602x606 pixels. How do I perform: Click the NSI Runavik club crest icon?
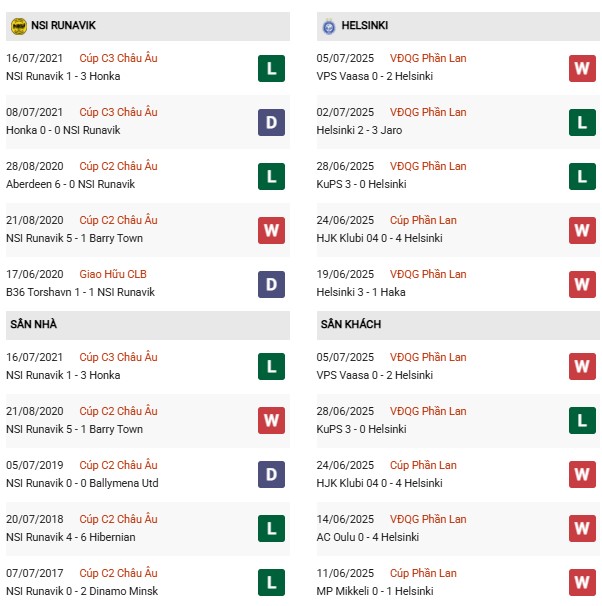(x=18, y=25)
